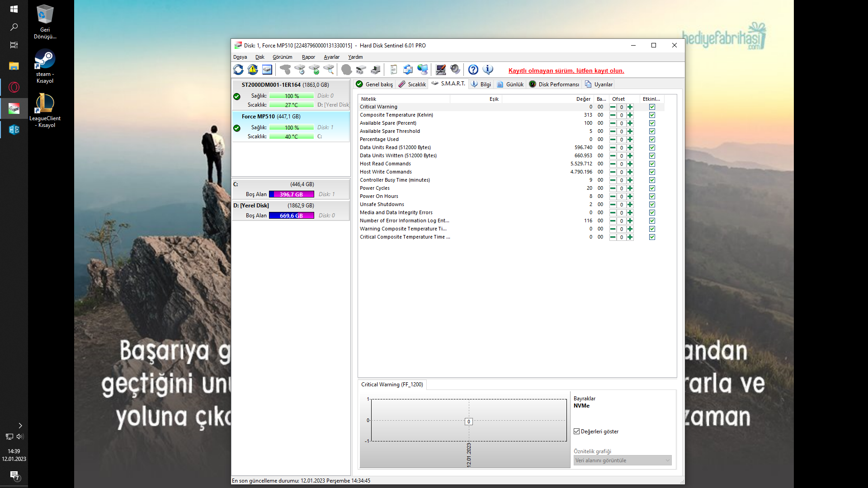Click the disk with green checkmark icon
This screenshot has width=868, height=488.
[314, 70]
